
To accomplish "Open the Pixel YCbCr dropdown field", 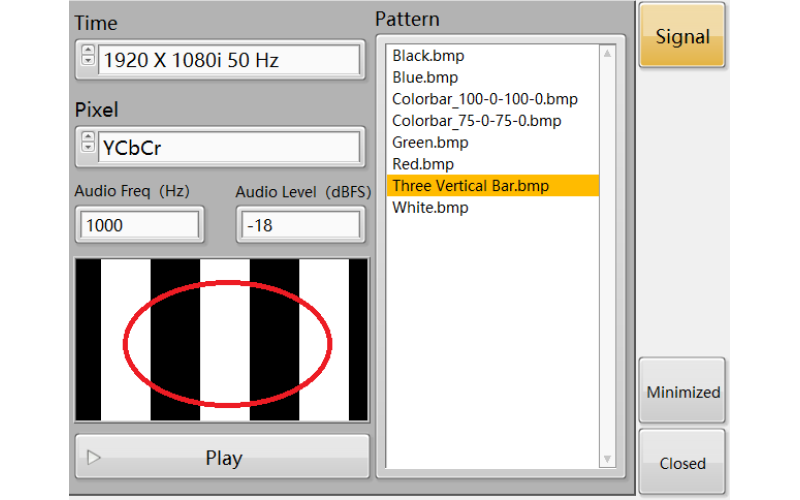I will 229,148.
